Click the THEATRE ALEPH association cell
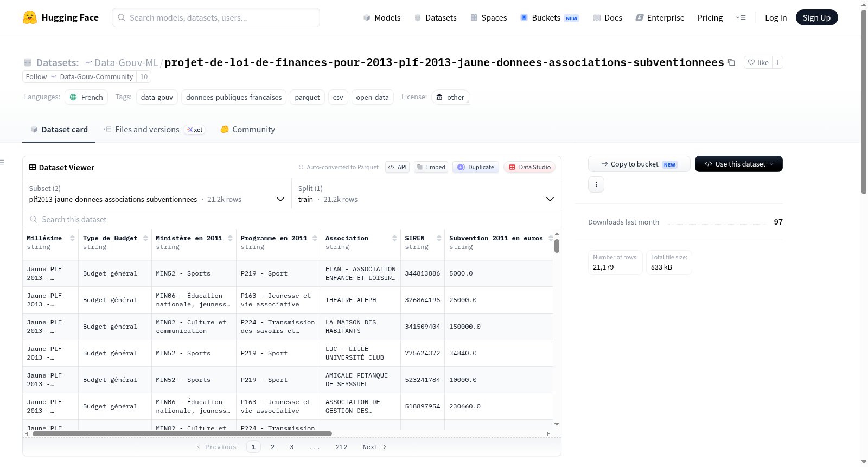This screenshot has height=467, width=868. click(360, 300)
